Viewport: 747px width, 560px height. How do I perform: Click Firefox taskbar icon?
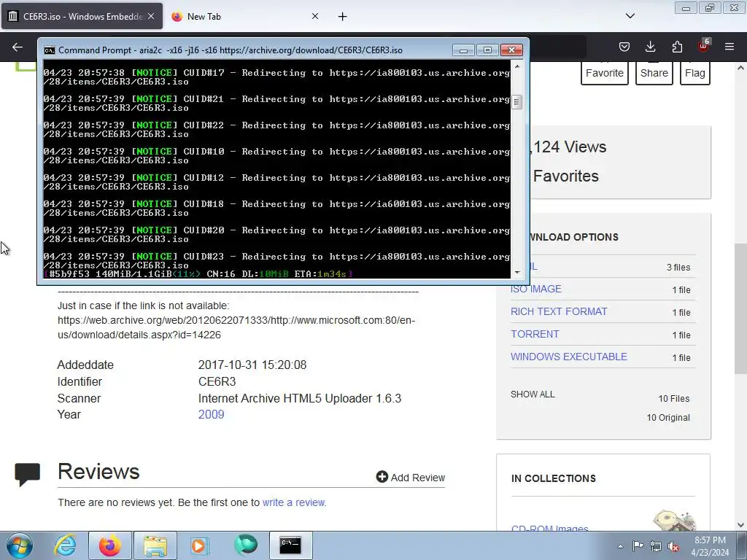click(x=109, y=545)
